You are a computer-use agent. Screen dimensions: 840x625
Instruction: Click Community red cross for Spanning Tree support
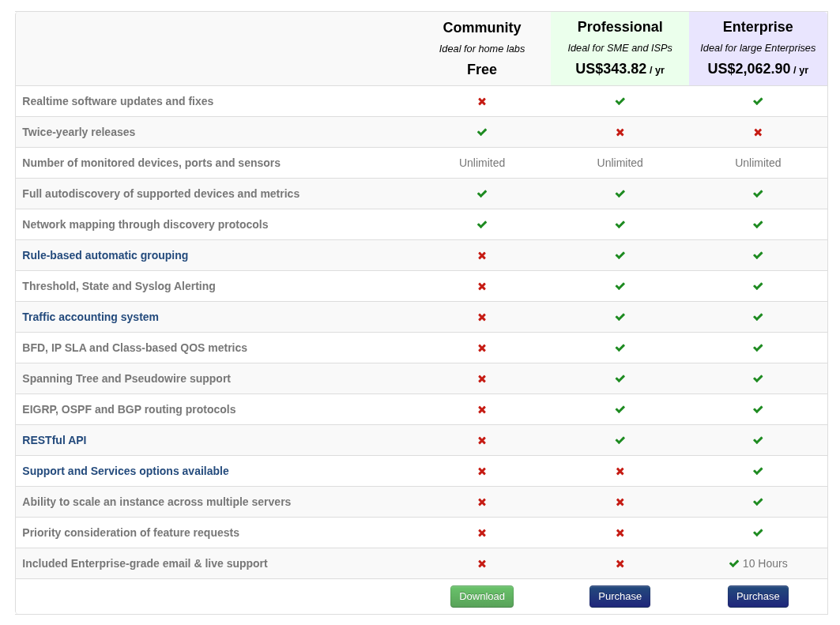(x=482, y=378)
